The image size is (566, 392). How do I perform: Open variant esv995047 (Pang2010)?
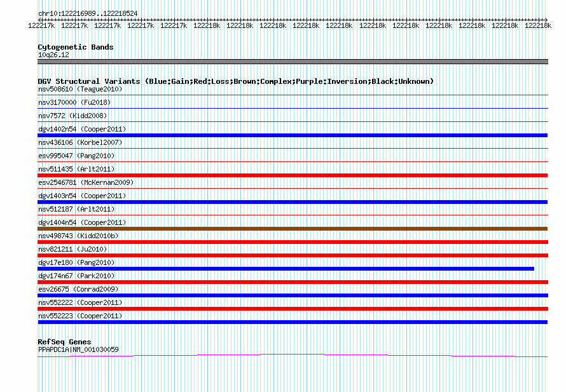tap(76, 156)
